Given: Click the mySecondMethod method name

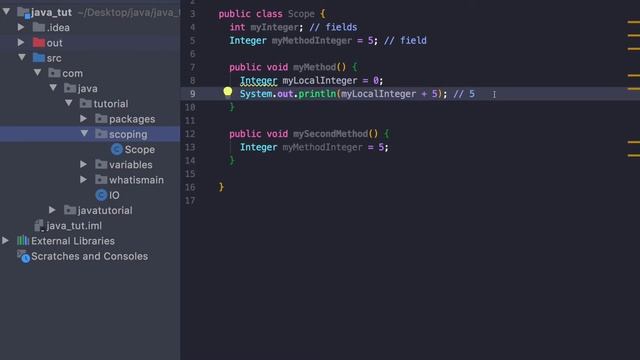Looking at the screenshot, I should (330, 133).
